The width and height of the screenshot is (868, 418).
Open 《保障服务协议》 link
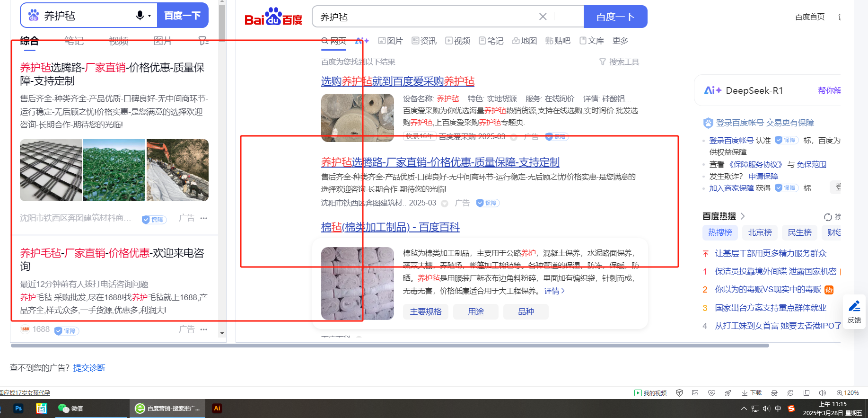(x=756, y=165)
